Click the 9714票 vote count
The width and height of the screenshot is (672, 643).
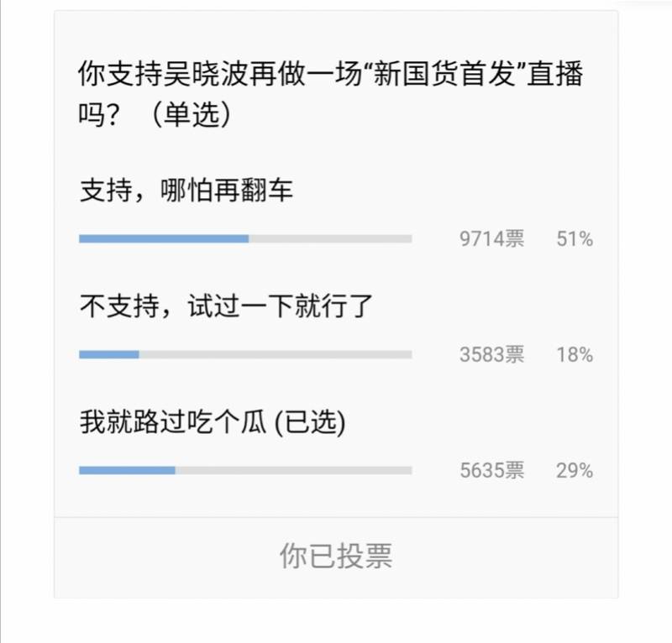[491, 238]
